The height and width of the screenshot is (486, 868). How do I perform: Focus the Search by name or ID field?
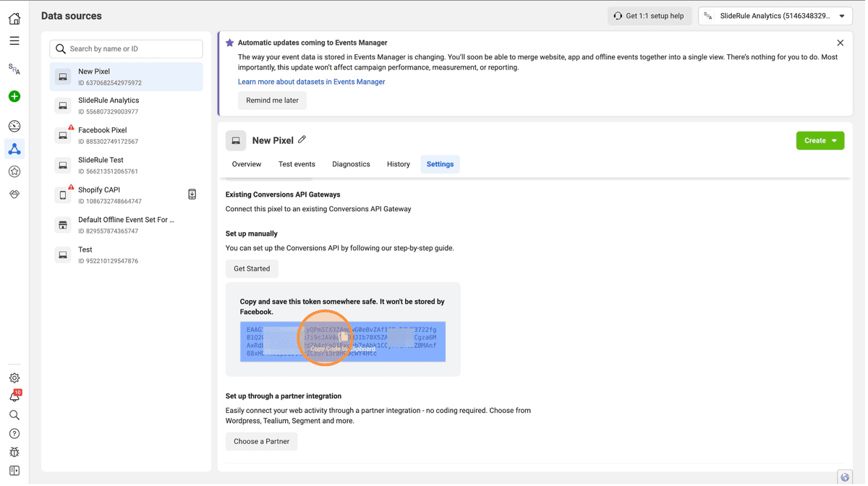pos(127,49)
